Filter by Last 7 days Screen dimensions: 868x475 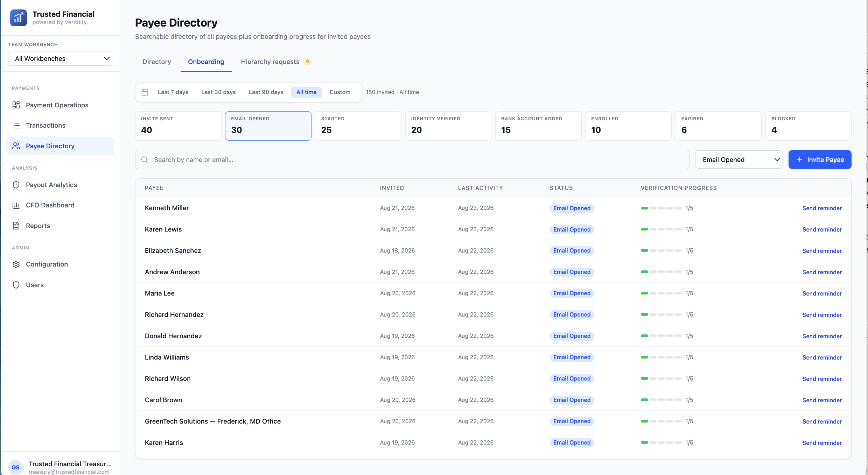coord(173,92)
